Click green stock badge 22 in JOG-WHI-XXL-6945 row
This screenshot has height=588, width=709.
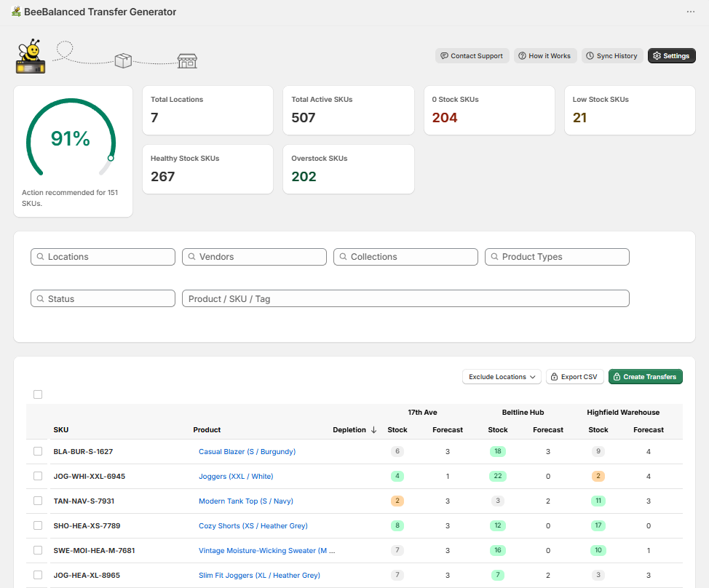(498, 477)
